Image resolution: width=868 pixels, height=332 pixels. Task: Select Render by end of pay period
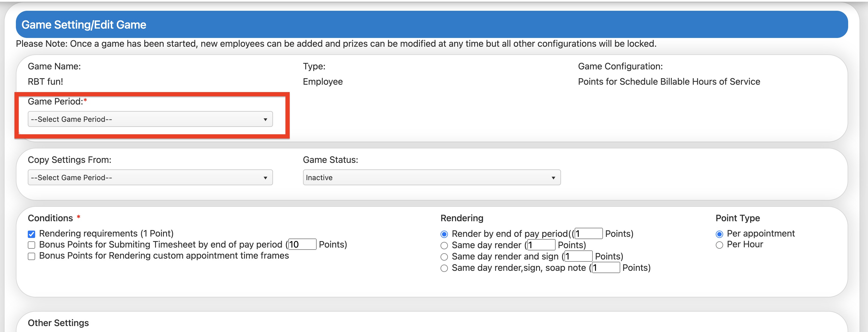click(x=444, y=234)
